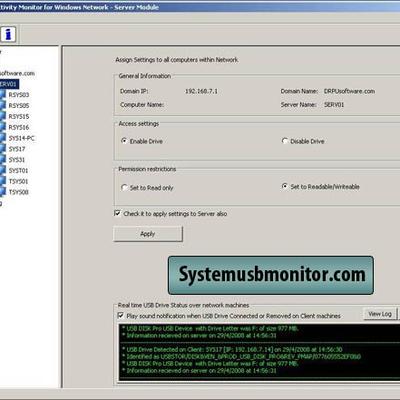Select the RSYS16 computer icon

tap(3, 127)
